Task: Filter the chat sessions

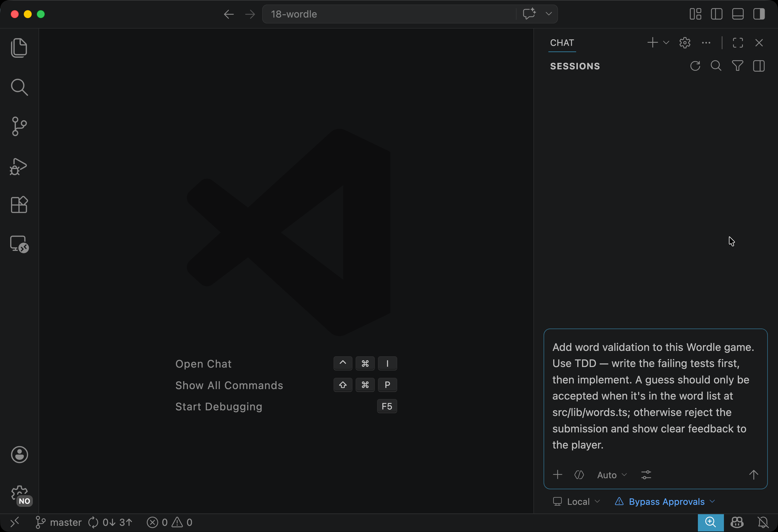Action: pyautogui.click(x=738, y=66)
